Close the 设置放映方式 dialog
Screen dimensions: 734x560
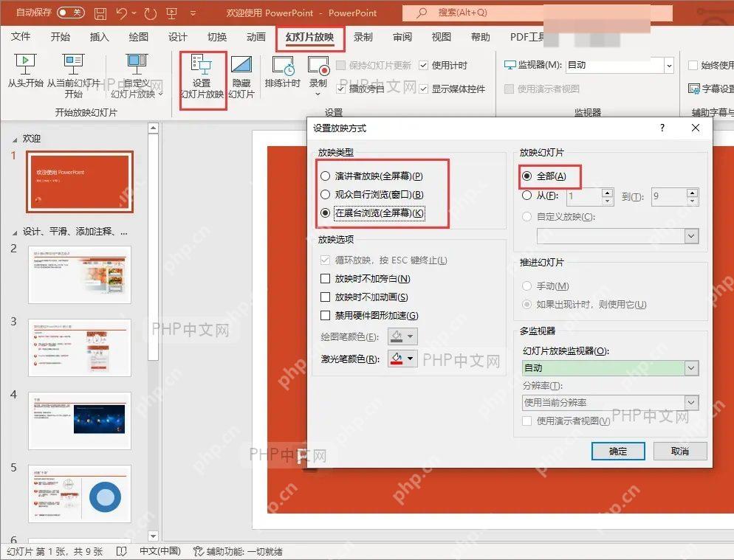coord(696,128)
